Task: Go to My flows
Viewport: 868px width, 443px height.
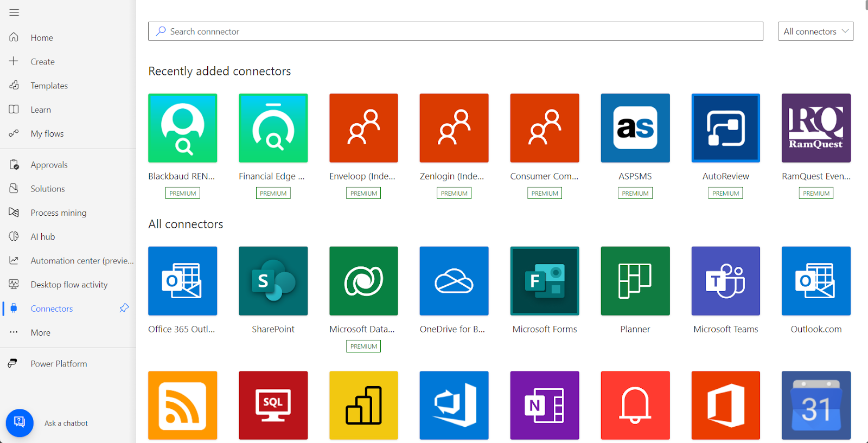Action: 68,133
